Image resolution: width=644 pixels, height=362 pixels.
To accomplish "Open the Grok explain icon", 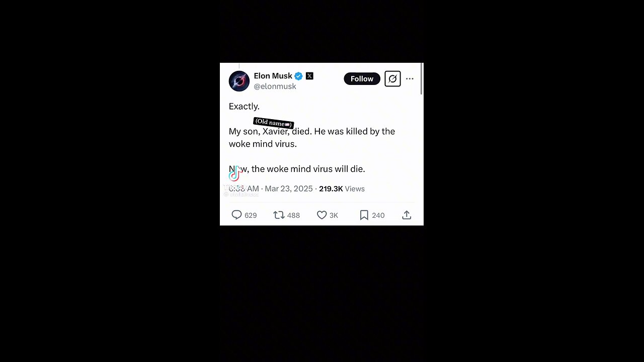I will 392,79.
